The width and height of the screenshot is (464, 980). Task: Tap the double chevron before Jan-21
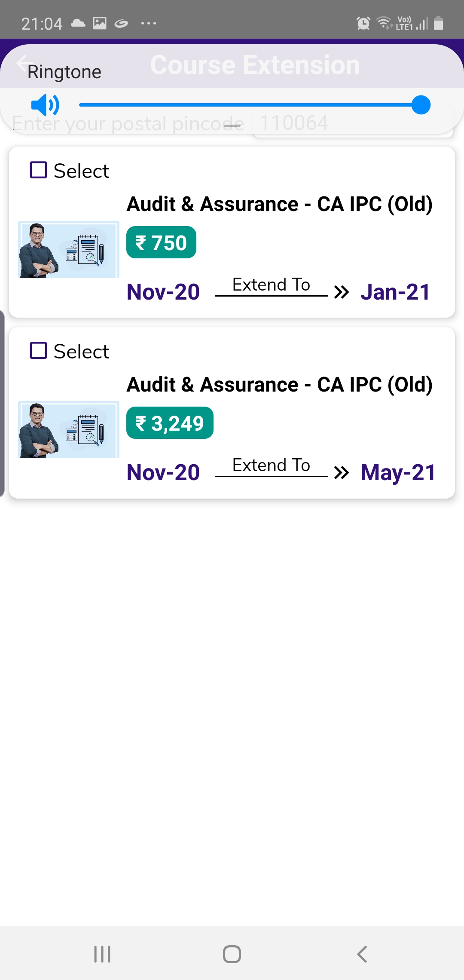coord(342,293)
